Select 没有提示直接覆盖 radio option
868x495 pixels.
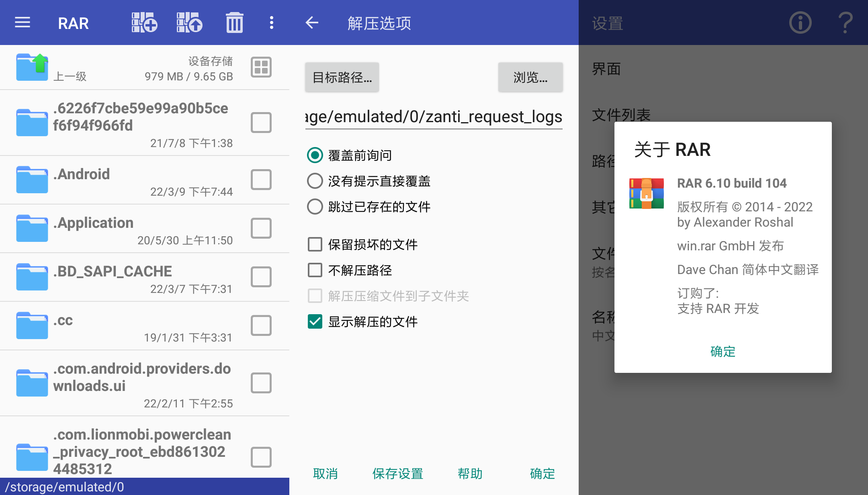(315, 181)
